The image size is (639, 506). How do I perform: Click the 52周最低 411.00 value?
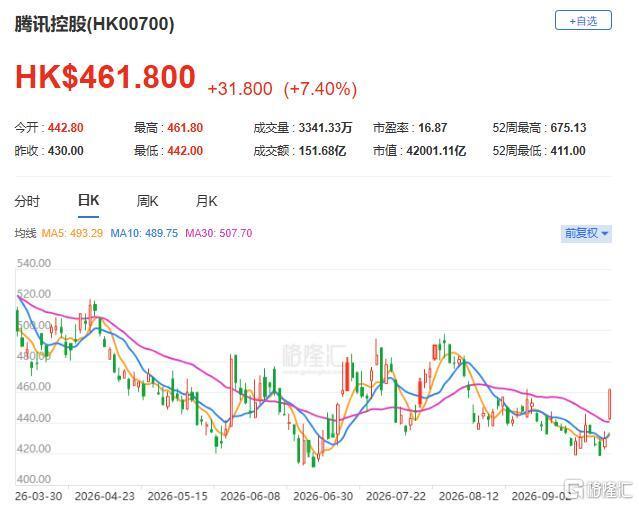(539, 151)
